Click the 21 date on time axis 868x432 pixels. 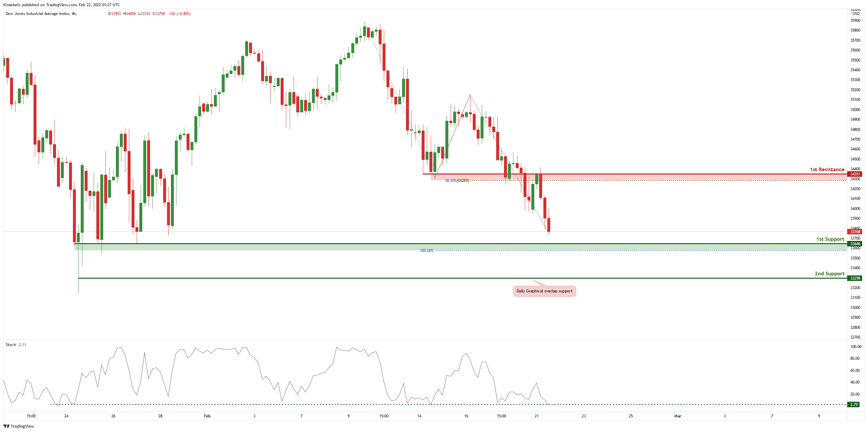[x=537, y=416]
